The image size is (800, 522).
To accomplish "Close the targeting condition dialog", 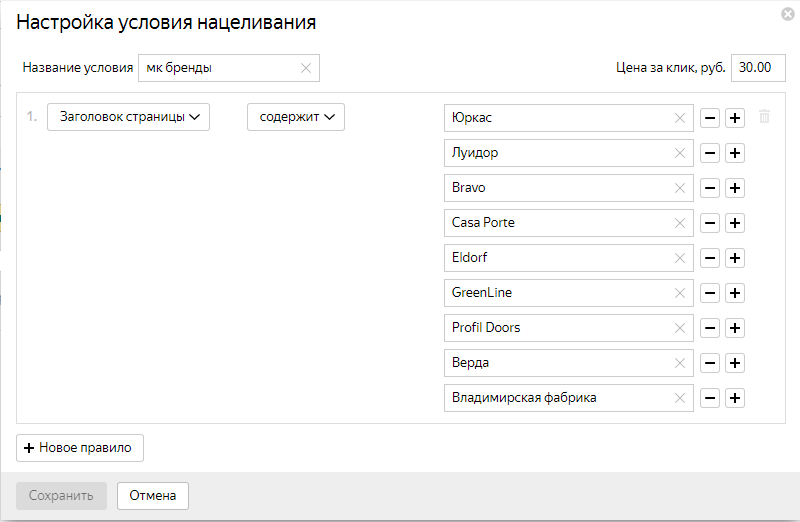I will (x=788, y=14).
